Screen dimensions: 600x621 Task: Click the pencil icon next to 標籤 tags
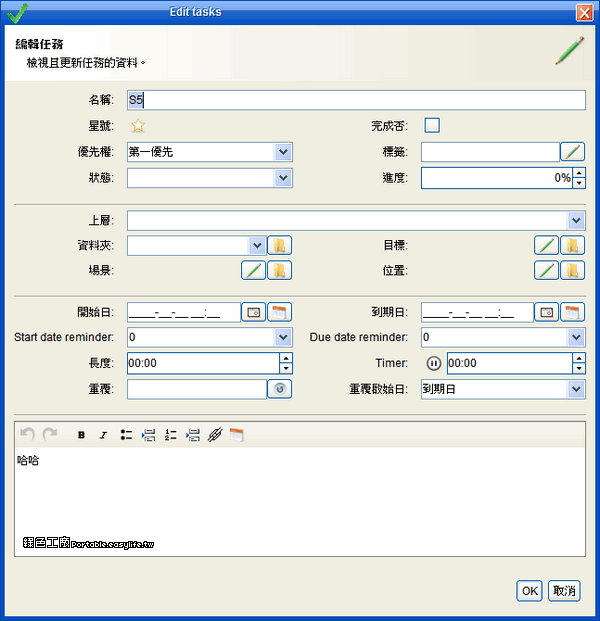[573, 152]
